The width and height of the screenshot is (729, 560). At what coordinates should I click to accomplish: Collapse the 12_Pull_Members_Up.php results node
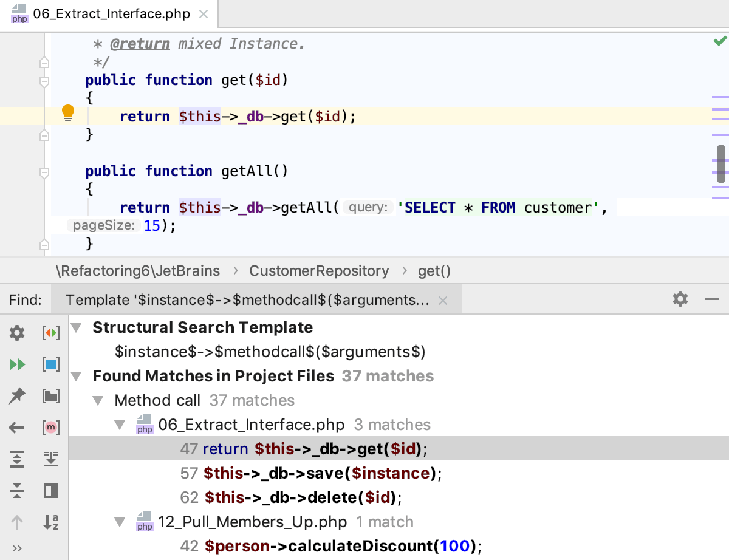point(120,522)
